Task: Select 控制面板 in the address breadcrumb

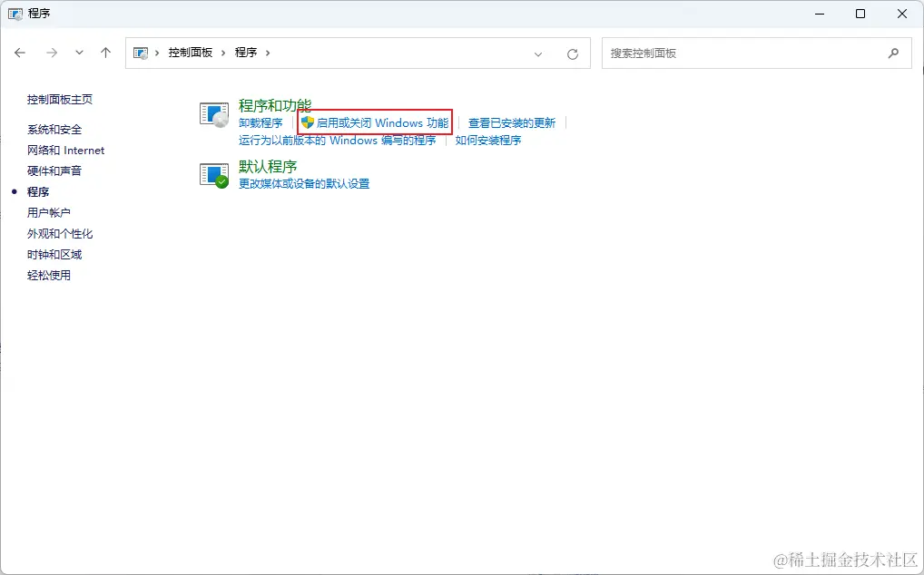Action: click(x=191, y=53)
